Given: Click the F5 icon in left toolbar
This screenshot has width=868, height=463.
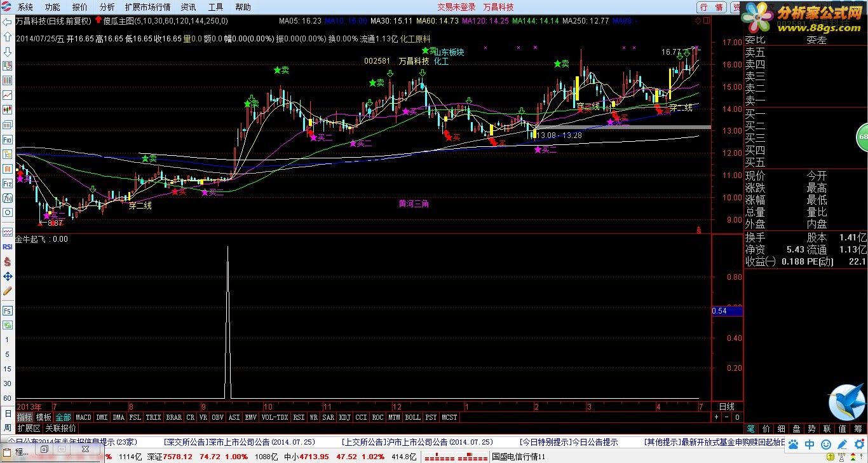Looking at the screenshot, I should (7, 311).
